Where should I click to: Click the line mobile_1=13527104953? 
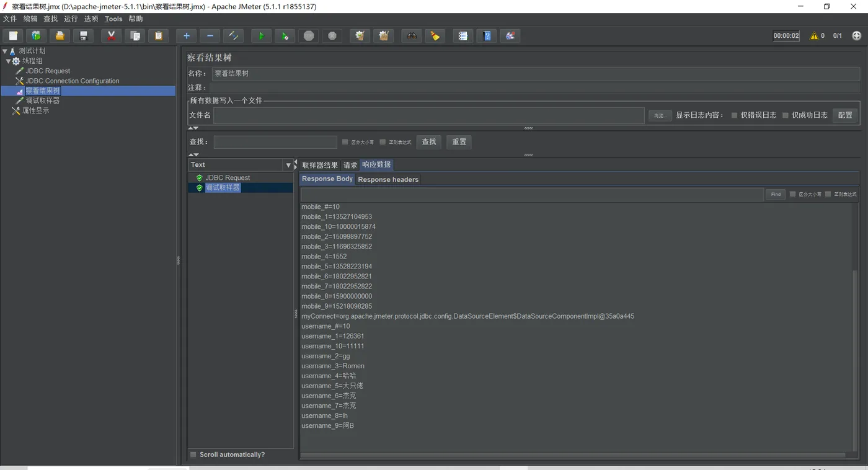coord(337,217)
